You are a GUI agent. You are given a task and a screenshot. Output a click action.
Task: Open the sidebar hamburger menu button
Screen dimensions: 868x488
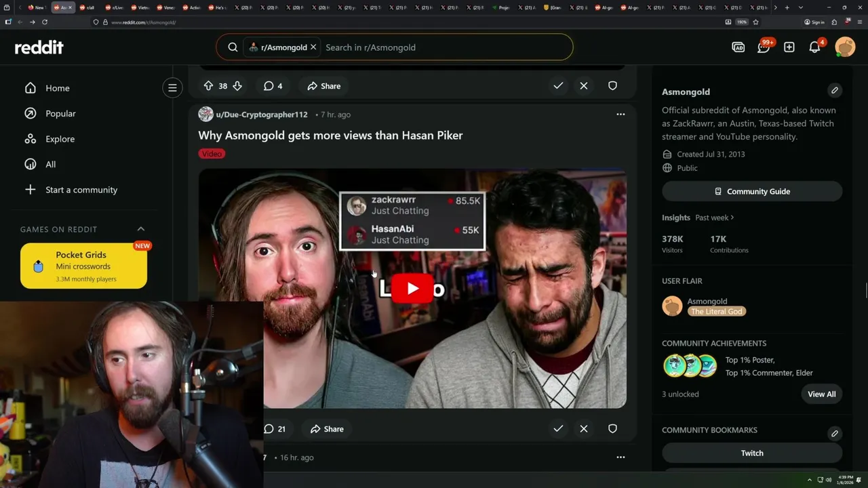coord(172,87)
